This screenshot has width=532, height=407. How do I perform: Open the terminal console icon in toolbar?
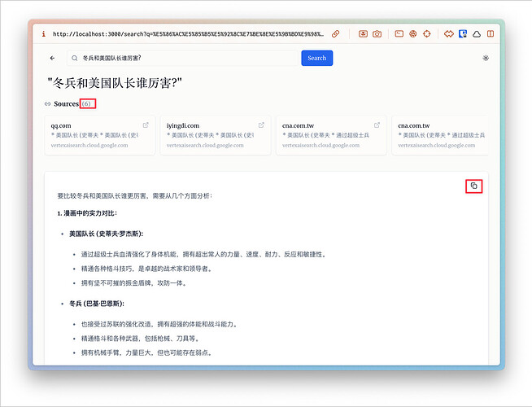399,34
